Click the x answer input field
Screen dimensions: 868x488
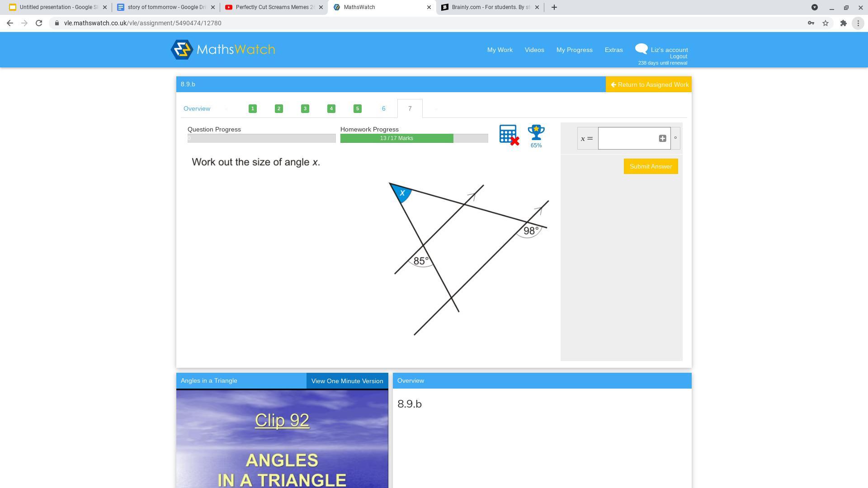628,138
